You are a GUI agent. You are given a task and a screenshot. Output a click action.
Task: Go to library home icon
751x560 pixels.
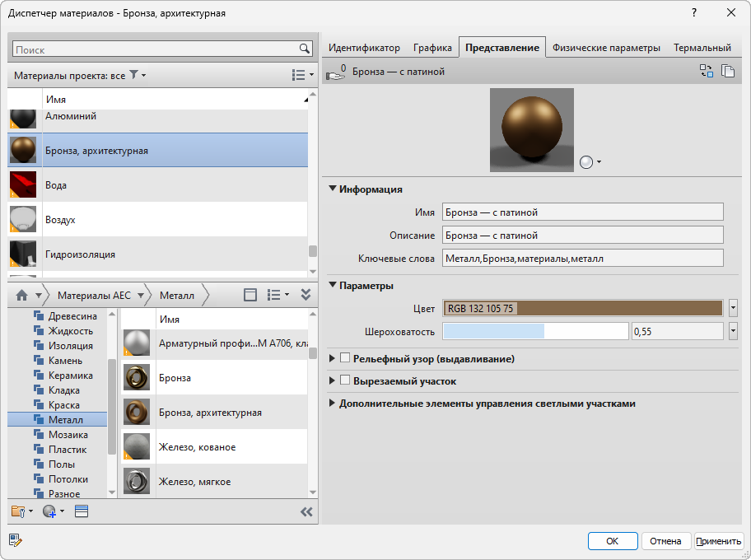pos(22,295)
